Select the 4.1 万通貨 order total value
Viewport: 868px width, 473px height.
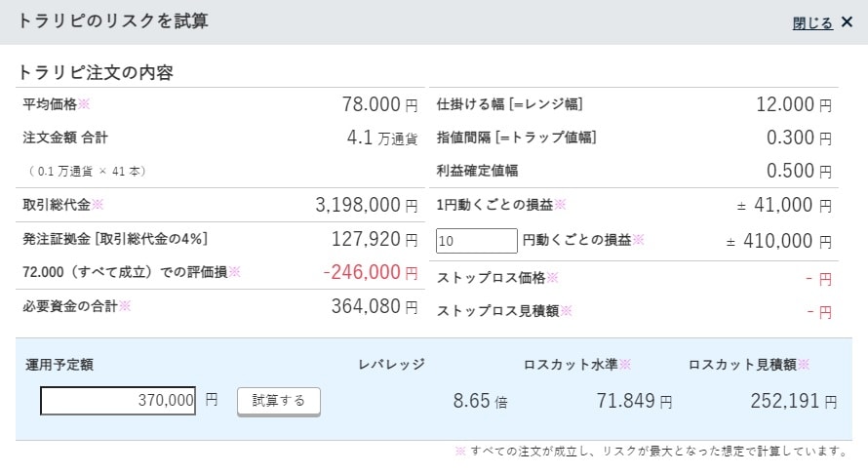point(382,138)
